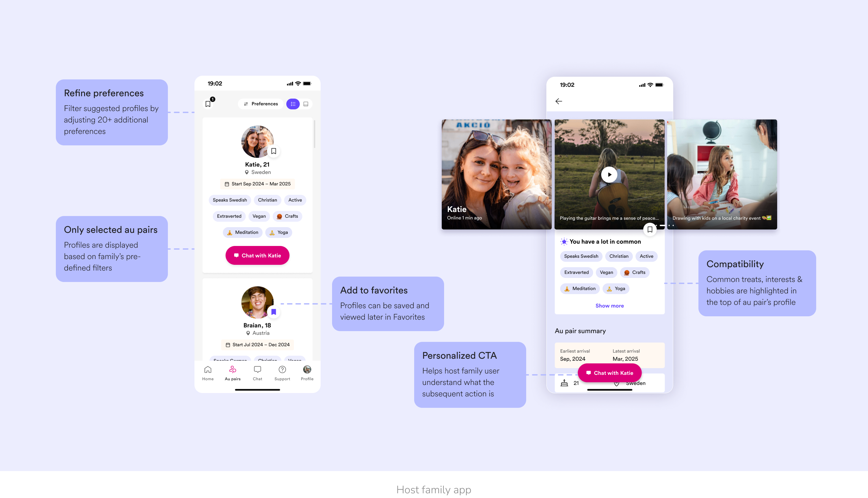Viewport: 868px width, 498px height.
Task: Click the list view icon in top navigation
Action: tap(294, 104)
